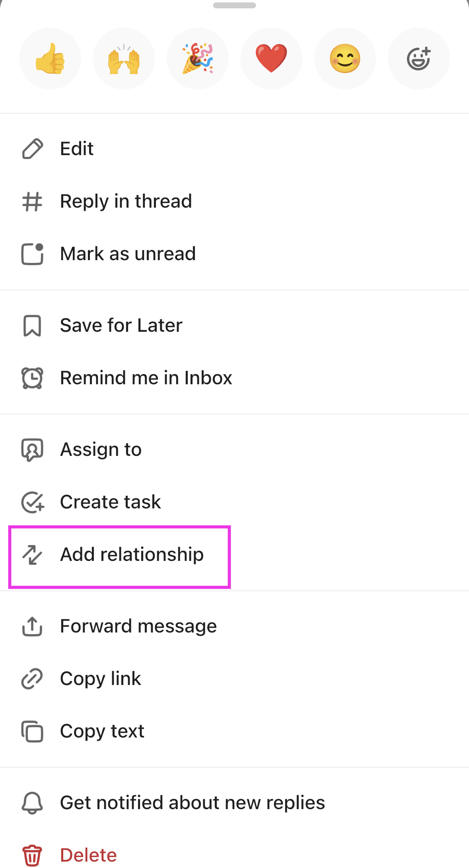React with the smiling face emoji

coord(345,58)
